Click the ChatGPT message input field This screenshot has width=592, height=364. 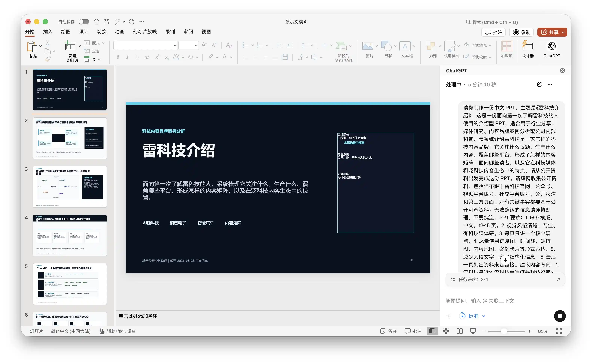coord(506,301)
